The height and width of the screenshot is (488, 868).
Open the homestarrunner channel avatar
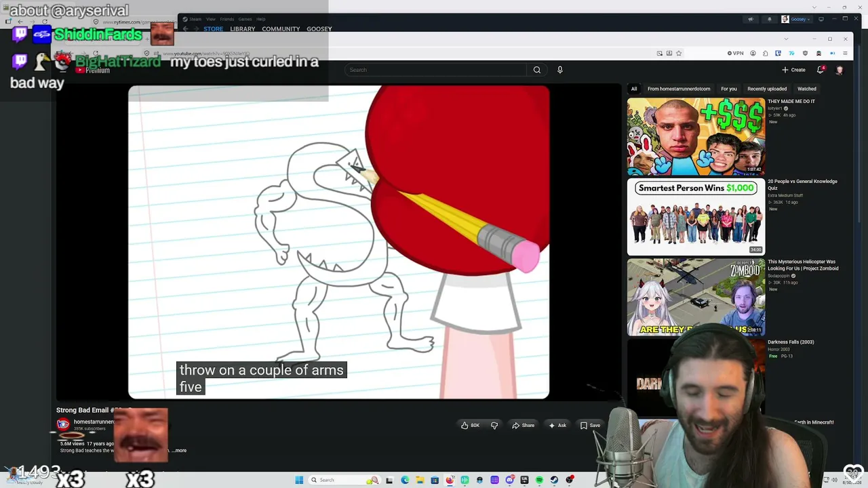tap(63, 424)
